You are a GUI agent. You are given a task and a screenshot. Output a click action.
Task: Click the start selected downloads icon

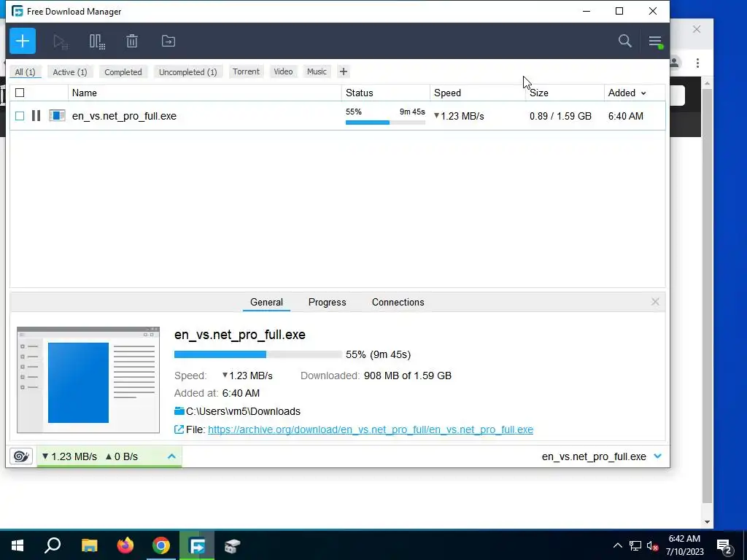click(x=61, y=42)
